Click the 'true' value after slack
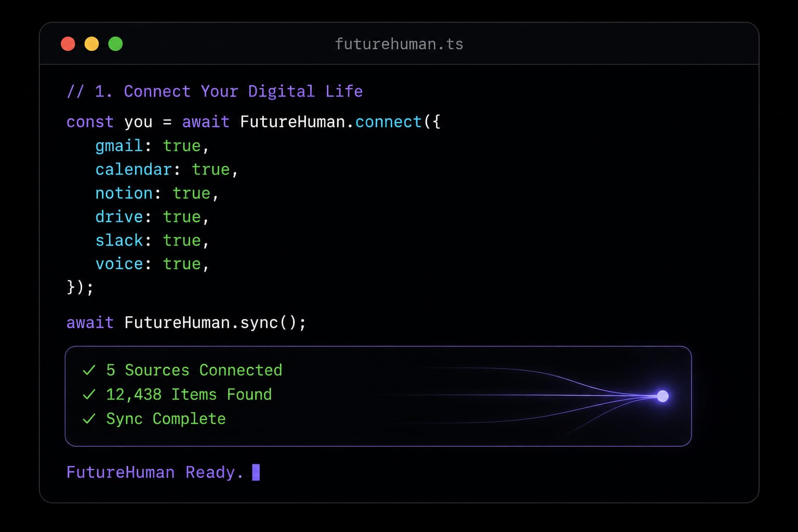The image size is (798, 532). click(x=182, y=241)
